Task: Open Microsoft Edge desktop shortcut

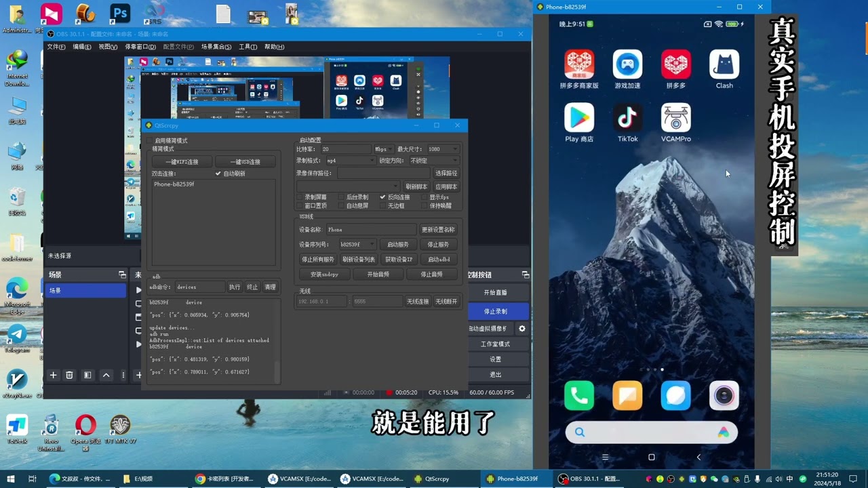Action: [17, 296]
